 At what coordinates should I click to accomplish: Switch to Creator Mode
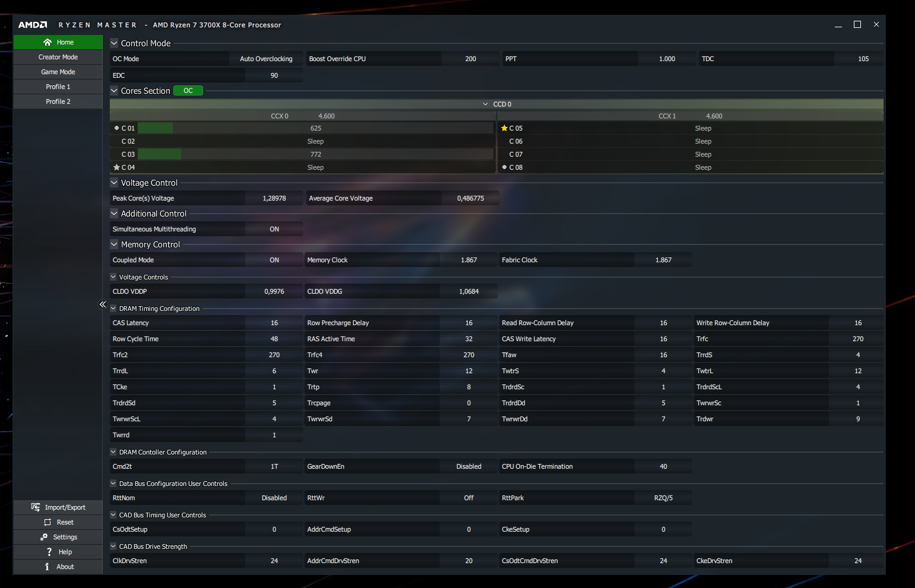click(x=58, y=57)
